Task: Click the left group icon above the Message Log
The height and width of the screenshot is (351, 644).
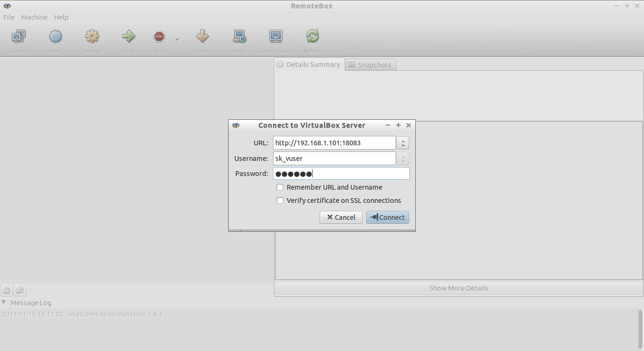Action: click(x=7, y=290)
